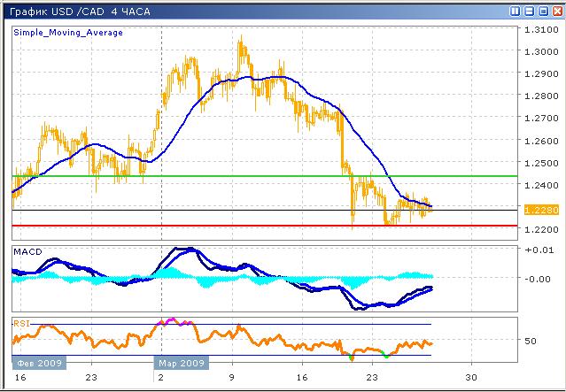Click the RSI 50 level scale label
This screenshot has width=566, height=392.
coord(531,341)
